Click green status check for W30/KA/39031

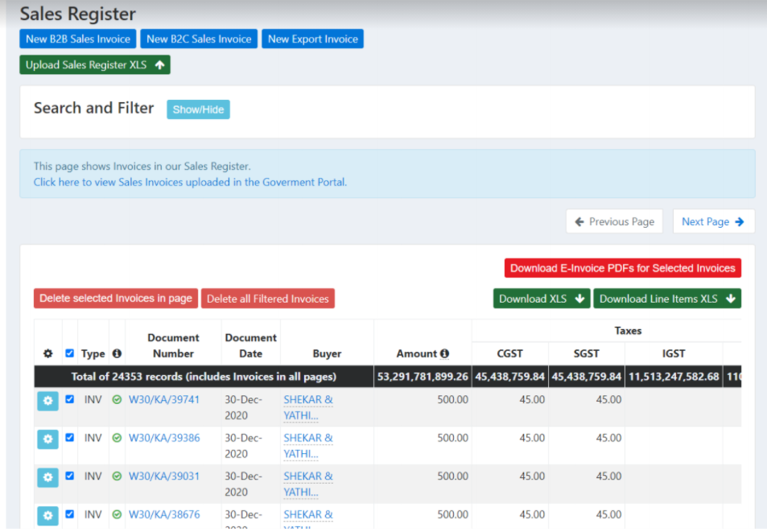[x=117, y=476]
